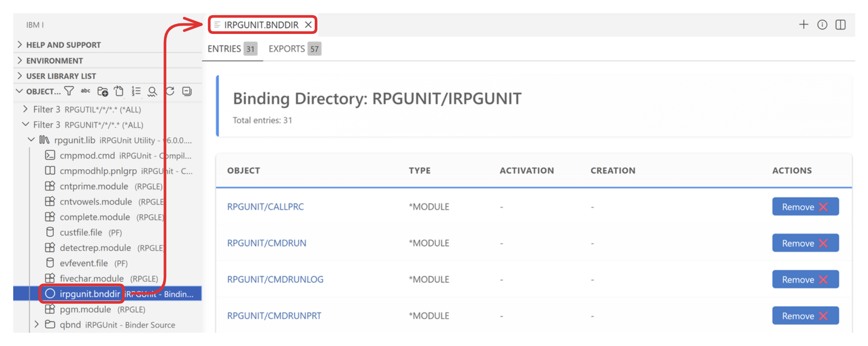Click the cmpmodhlp.pnlgrp panel group icon
This screenshot has height=346, width=868.
50,171
